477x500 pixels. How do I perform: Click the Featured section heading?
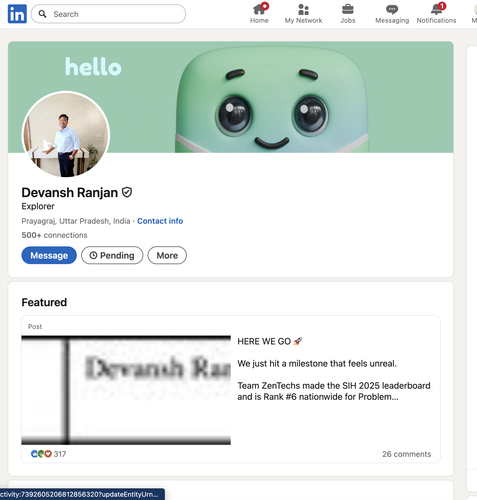click(44, 302)
